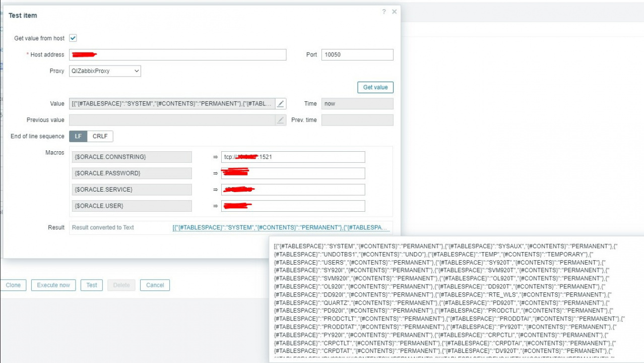644x363 pixels.
Task: Open the Proxy dropdown QIZabbixProxy
Action: [105, 71]
